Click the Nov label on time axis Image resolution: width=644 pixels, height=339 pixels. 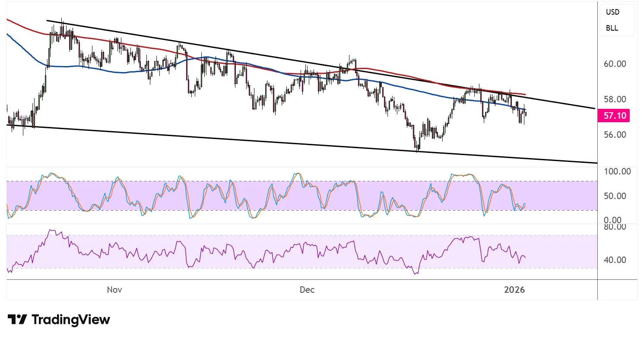114,290
